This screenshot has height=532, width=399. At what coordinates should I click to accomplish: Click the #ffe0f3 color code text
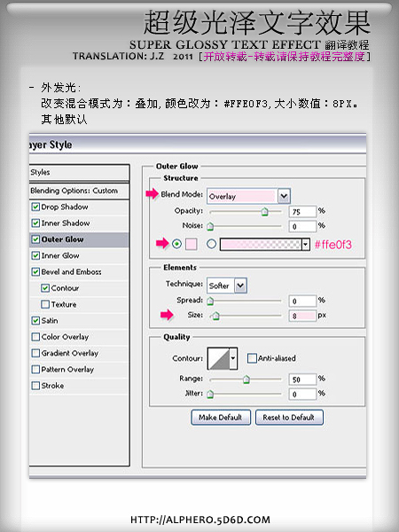coord(333,245)
